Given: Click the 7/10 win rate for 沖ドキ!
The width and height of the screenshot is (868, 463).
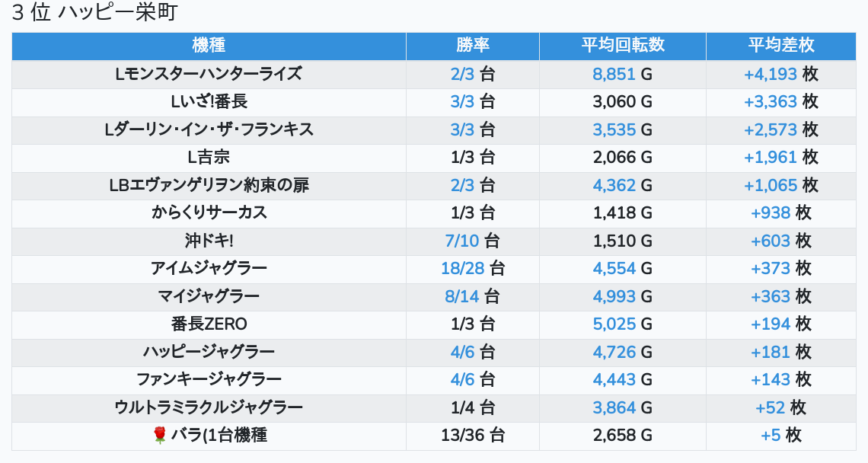Looking at the screenshot, I should pos(462,241).
